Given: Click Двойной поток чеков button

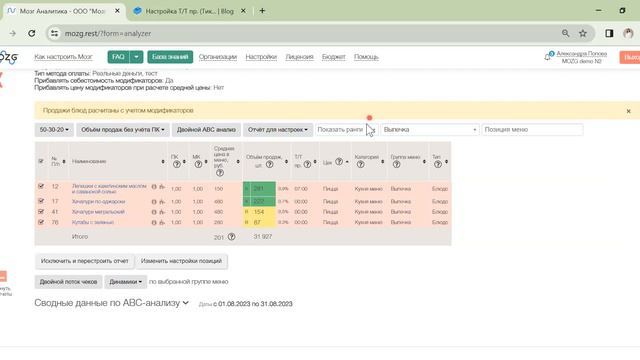Looking at the screenshot, I should tap(68, 282).
